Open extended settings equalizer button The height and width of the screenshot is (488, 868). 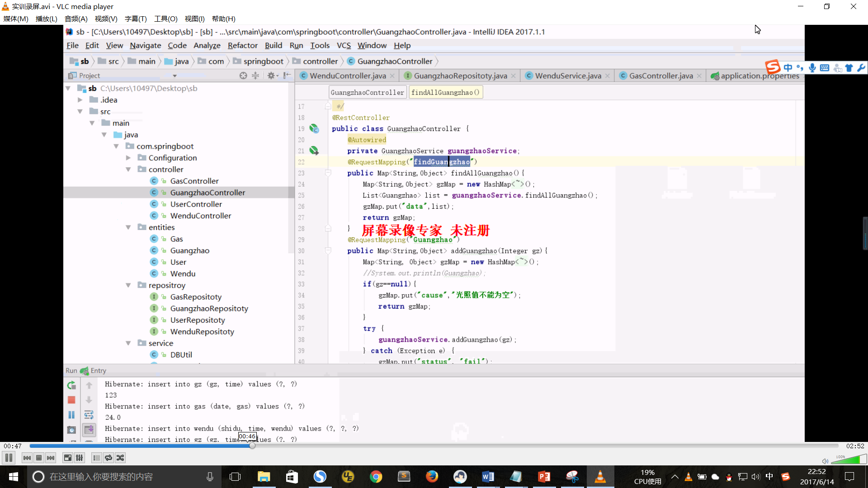tap(80, 458)
